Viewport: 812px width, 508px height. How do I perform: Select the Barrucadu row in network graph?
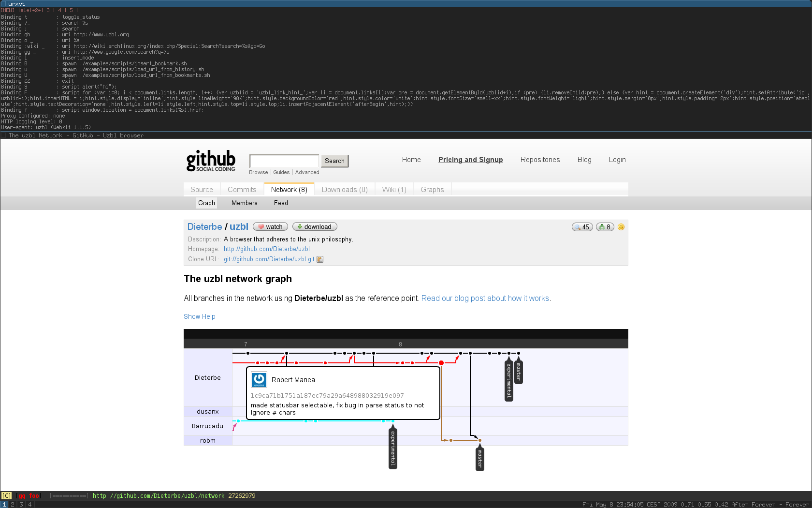click(x=208, y=426)
